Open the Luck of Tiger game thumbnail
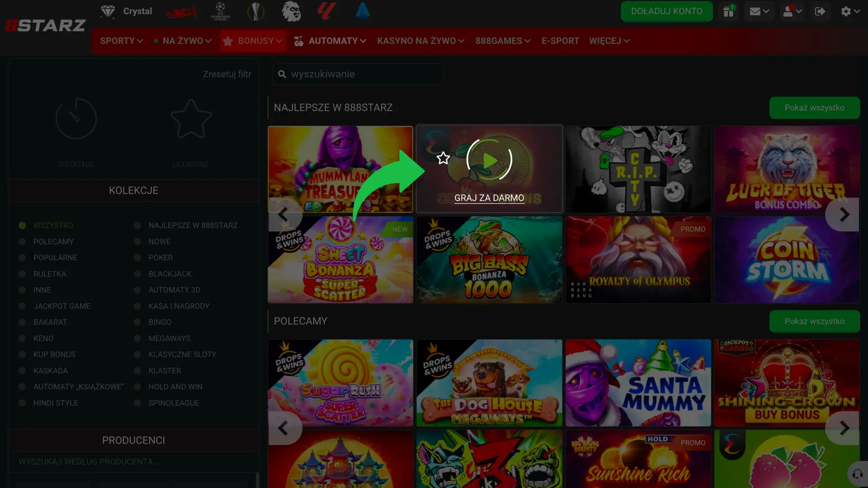The image size is (868, 488). click(787, 169)
